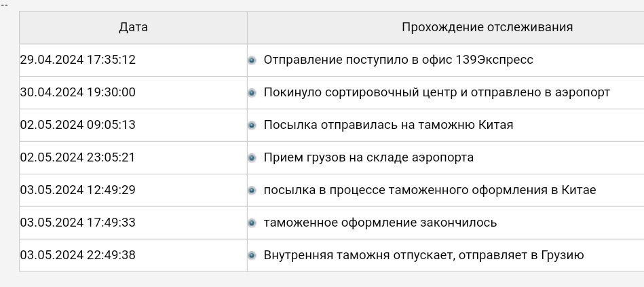Click bullet icon beside Прием грузов entry
Image resolution: width=644 pixels, height=287 pixels.
[x=252, y=158]
